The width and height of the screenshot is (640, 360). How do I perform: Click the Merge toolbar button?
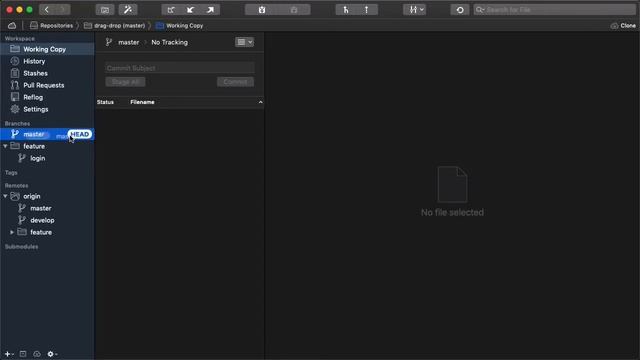coord(346,10)
